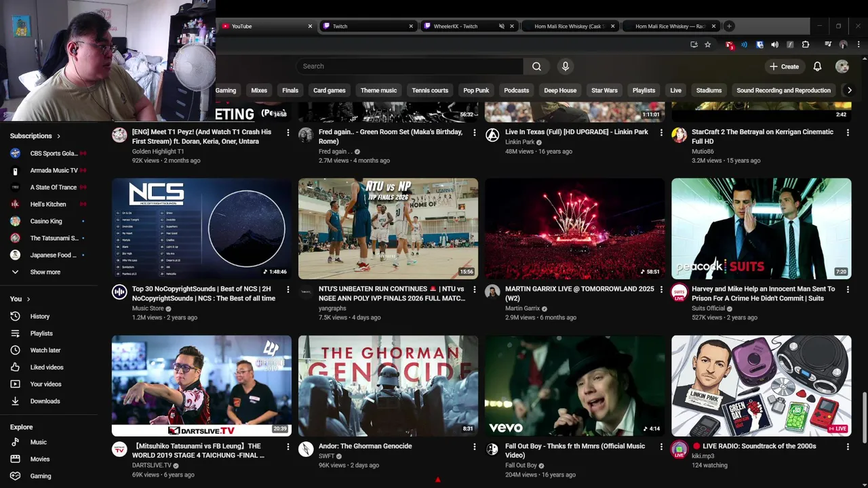Viewport: 868px width, 488px height.
Task: Open options for NCS Top 30 video
Action: 288,289
